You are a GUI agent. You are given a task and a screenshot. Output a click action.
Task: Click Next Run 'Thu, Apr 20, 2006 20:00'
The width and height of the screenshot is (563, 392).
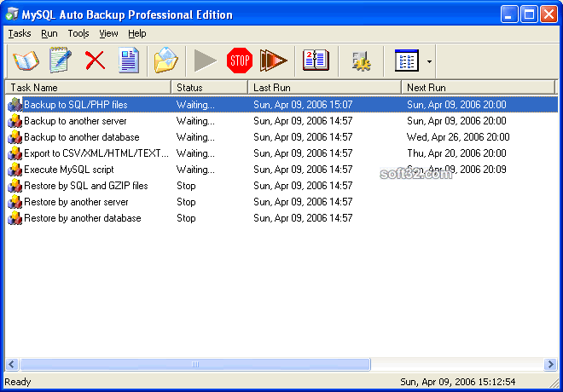click(456, 153)
